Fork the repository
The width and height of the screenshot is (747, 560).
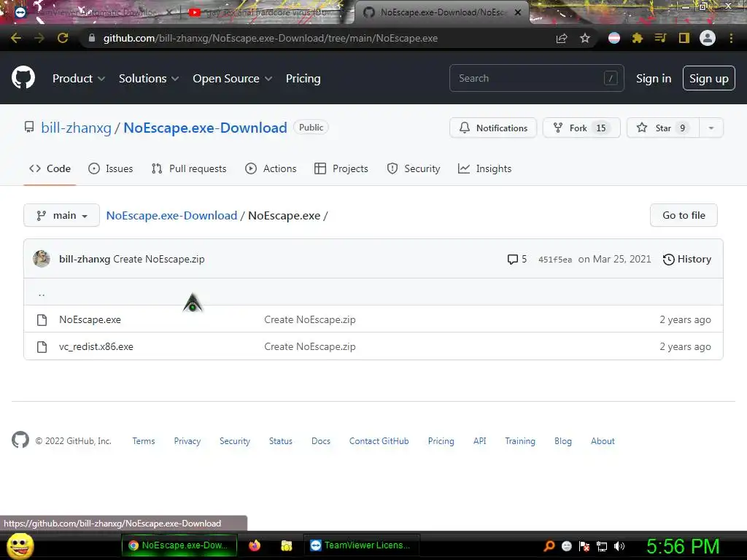tap(581, 128)
